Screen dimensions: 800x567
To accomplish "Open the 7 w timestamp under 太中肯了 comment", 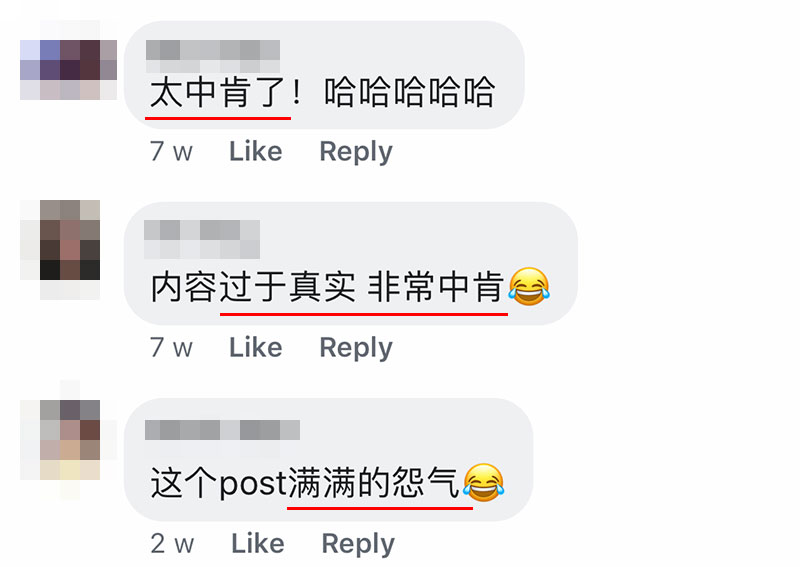I will point(171,151).
